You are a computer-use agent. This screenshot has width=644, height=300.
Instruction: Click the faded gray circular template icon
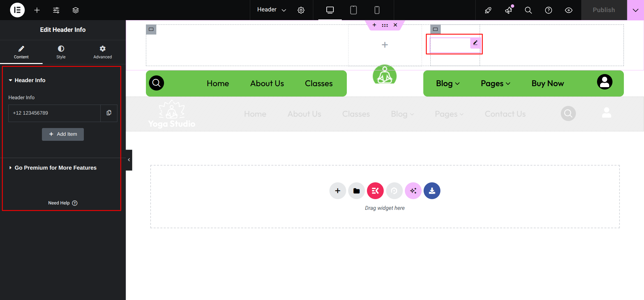[x=394, y=191]
